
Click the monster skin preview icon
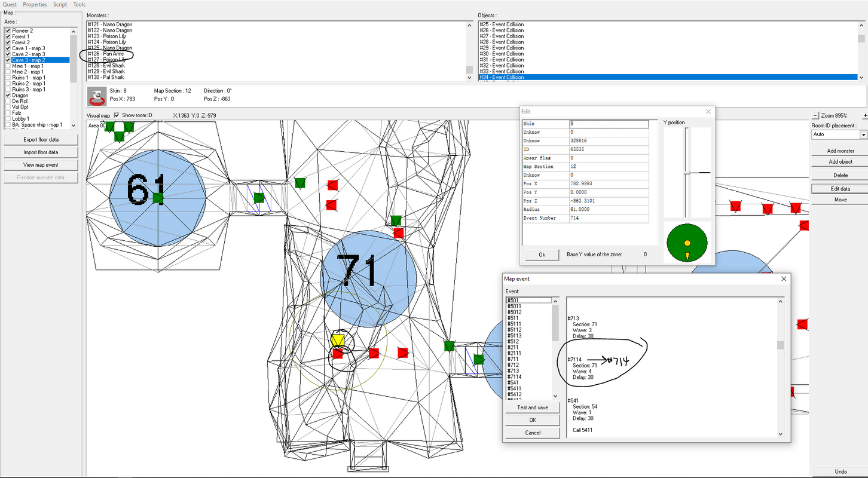97,96
